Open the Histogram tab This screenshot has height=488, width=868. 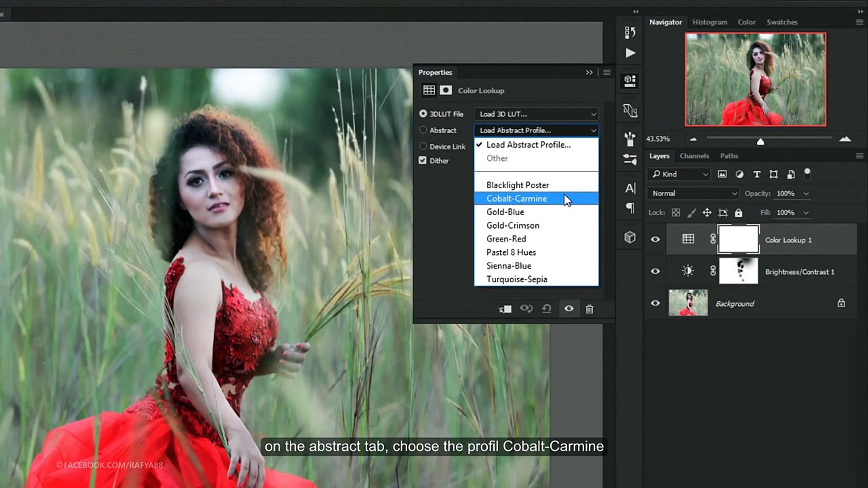coord(710,22)
